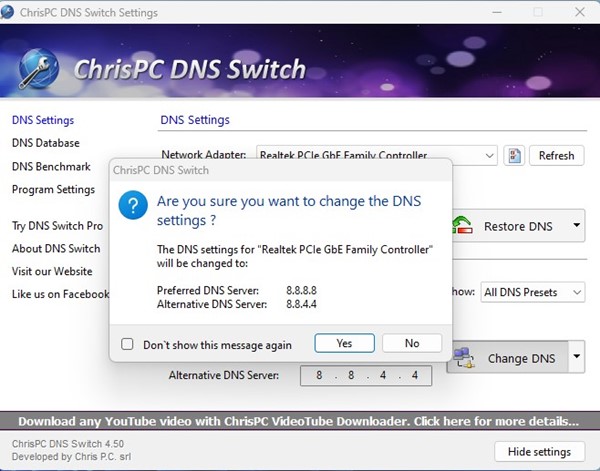The image size is (600, 471).
Task: Click the network adapter properties icon
Action: point(514,155)
